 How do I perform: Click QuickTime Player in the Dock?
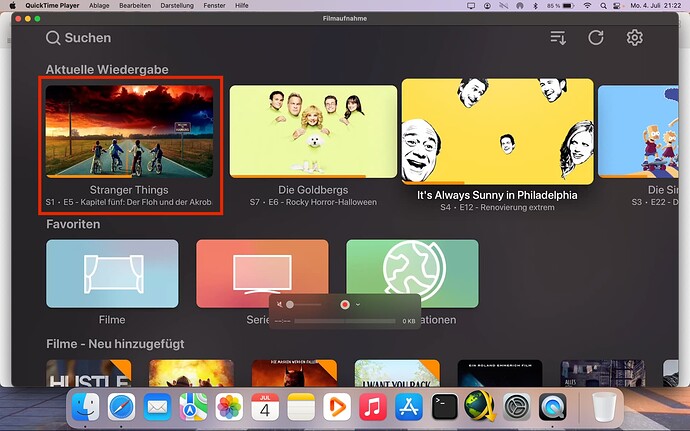553,407
